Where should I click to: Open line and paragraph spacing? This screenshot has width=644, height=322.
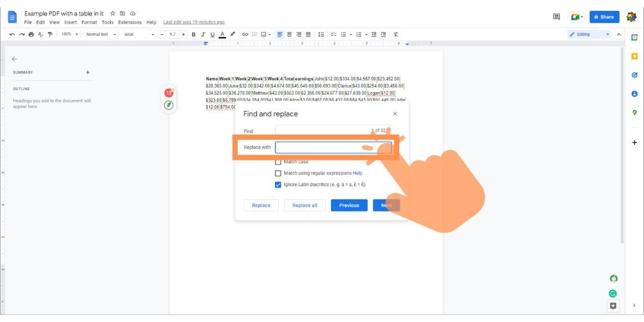(321, 35)
